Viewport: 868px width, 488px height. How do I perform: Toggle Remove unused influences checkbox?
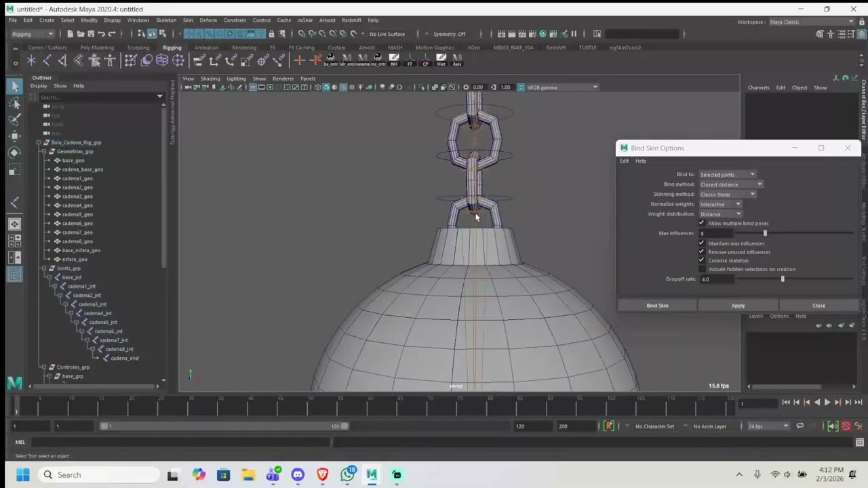point(702,252)
